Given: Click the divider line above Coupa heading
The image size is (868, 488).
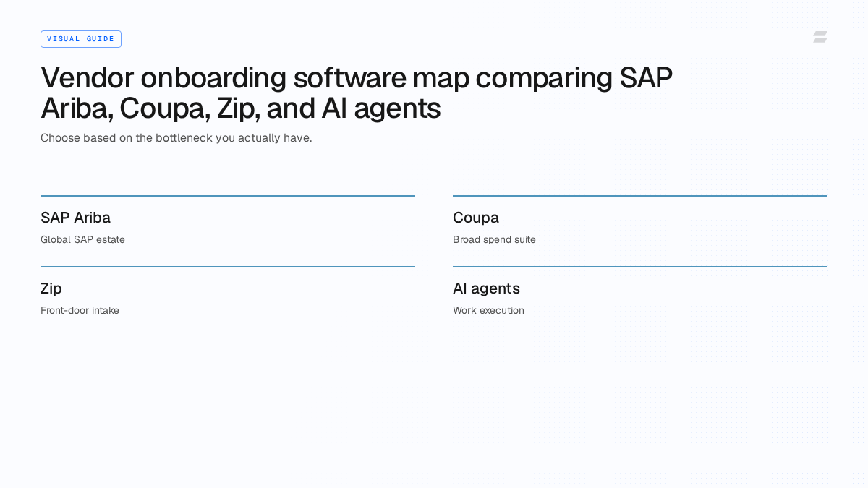Looking at the screenshot, I should pyautogui.click(x=640, y=196).
